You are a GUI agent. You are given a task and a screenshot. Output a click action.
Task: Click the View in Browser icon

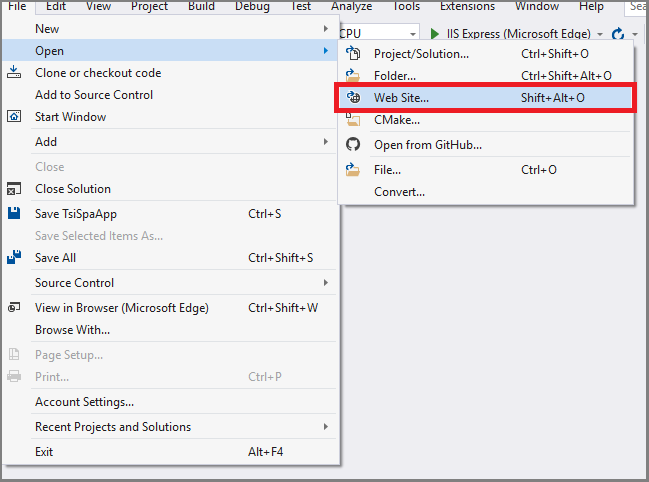pyautogui.click(x=14, y=307)
